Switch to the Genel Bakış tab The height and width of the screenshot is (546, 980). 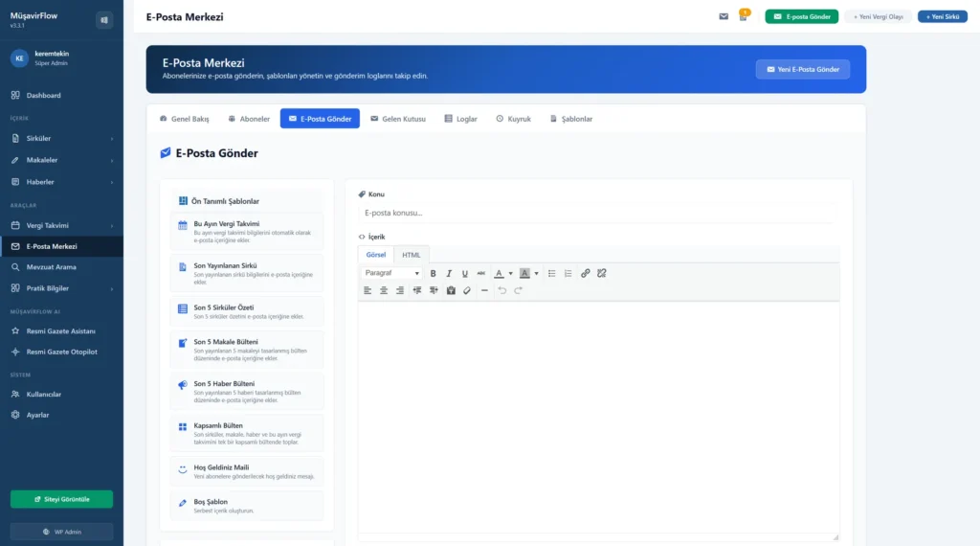coord(185,119)
